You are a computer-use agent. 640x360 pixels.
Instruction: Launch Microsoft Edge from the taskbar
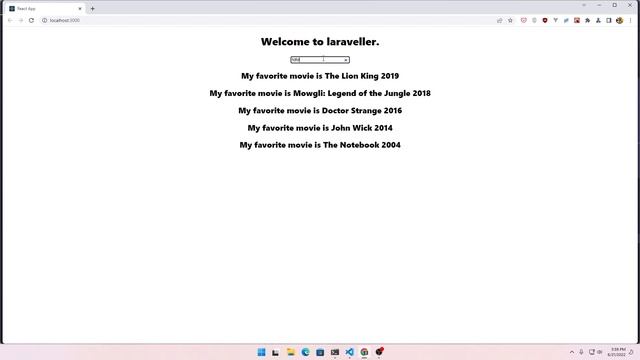(x=305, y=352)
